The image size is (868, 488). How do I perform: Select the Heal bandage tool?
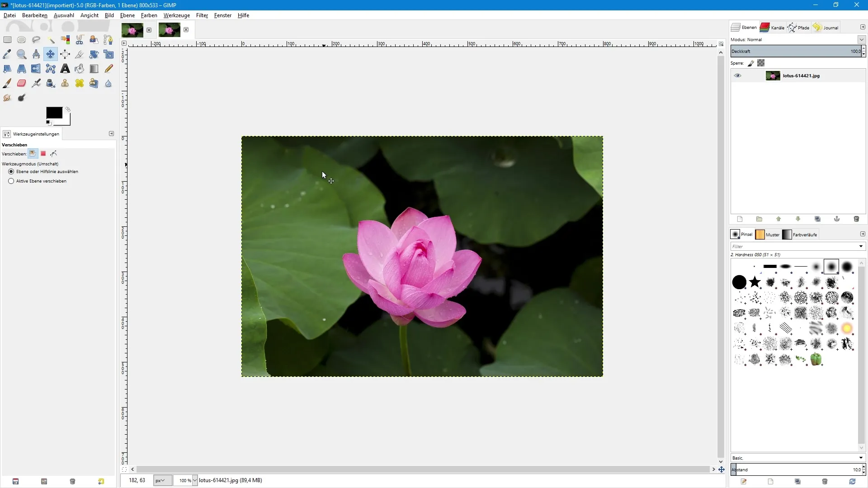point(80,83)
